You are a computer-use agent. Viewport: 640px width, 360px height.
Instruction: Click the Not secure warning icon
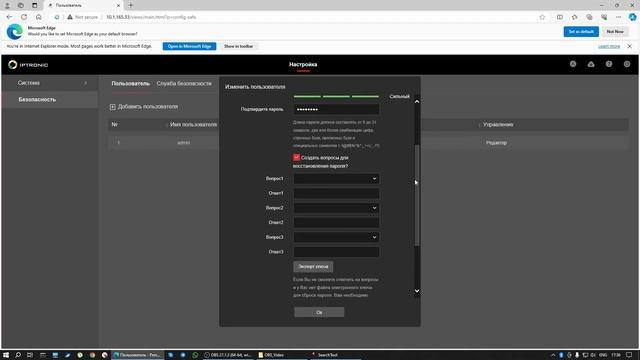tap(70, 17)
